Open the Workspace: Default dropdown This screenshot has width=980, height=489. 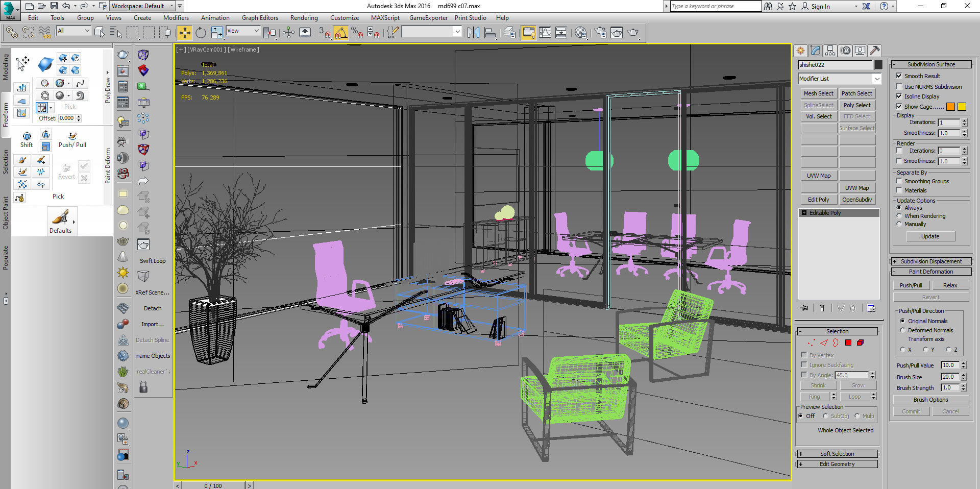142,6
